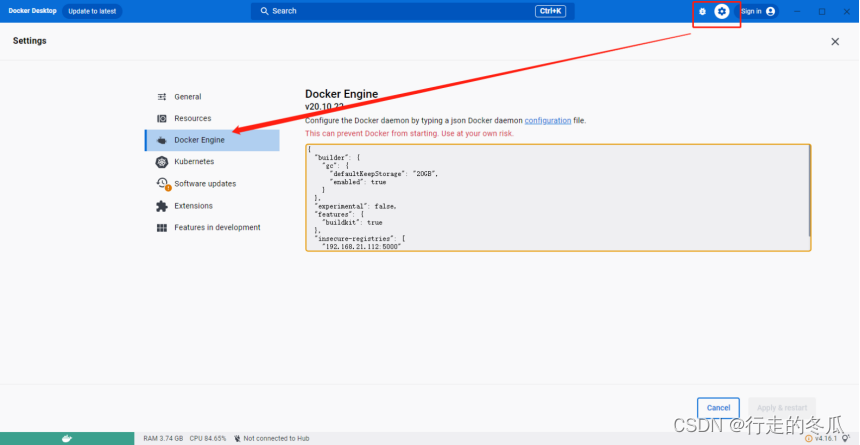Click the Settings gear icon
The width and height of the screenshot is (860, 445).
point(722,11)
